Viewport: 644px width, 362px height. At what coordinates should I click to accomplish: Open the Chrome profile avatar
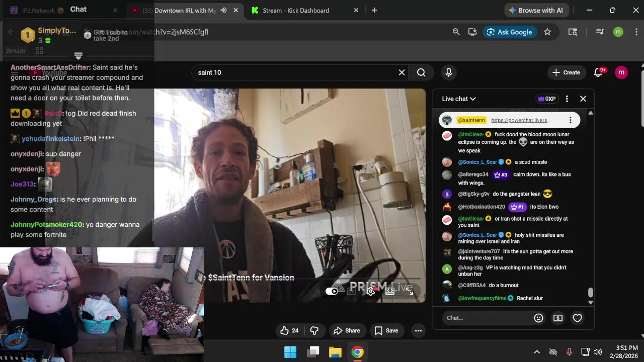point(618,32)
